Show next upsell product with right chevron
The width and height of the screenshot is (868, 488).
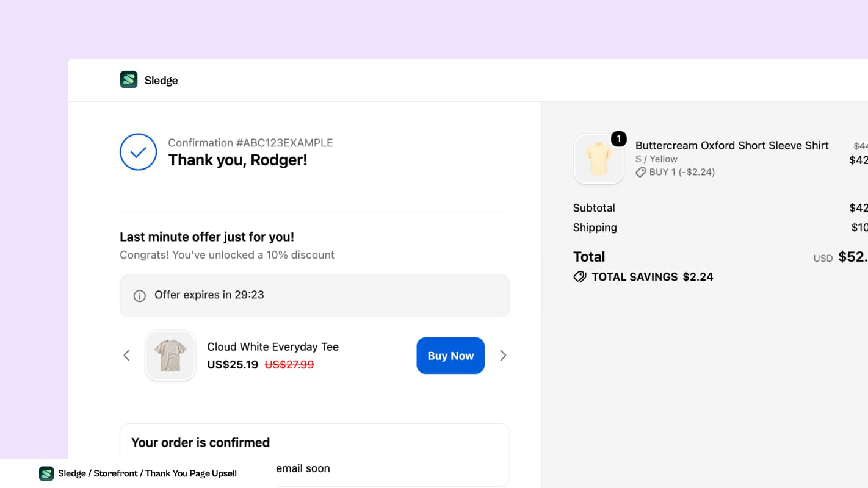[x=503, y=356]
